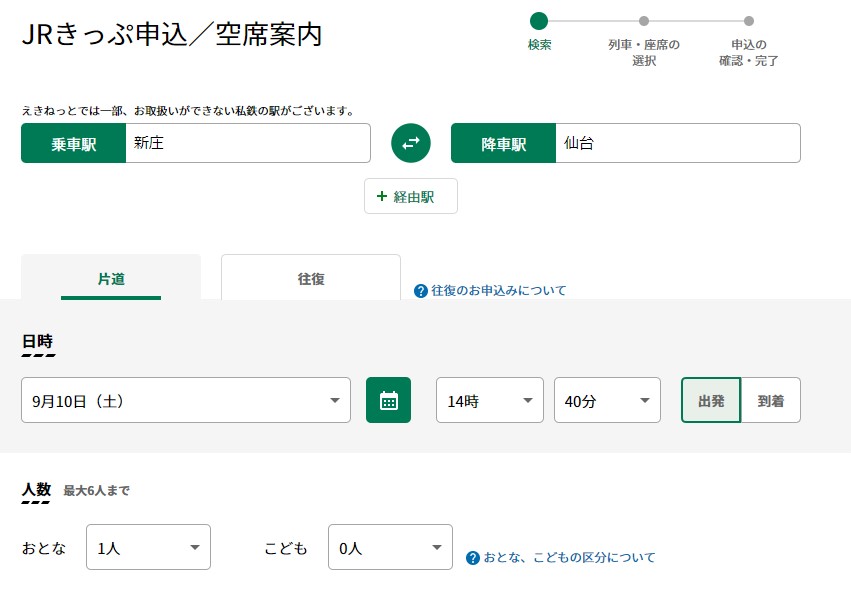851x597 pixels.
Task: Click the 列車・座席の選択 step dot
Action: (644, 21)
